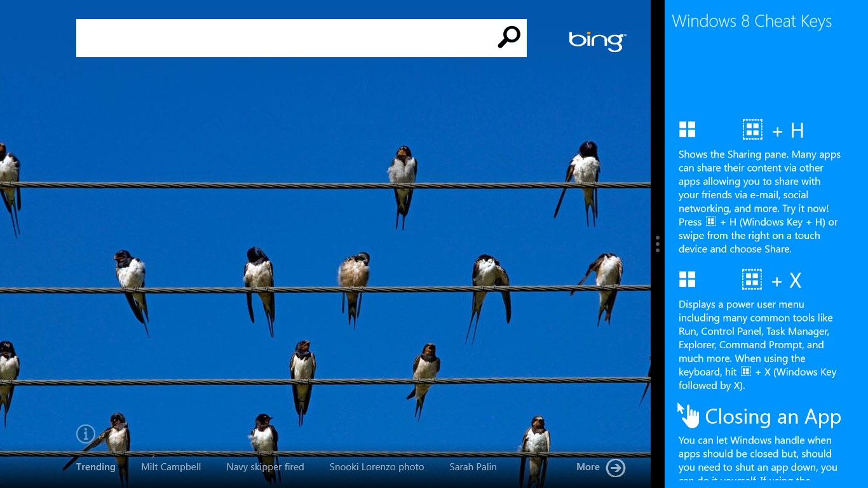Screen dimensions: 868x488
Task: Click the snap divider three-dot handle
Action: click(658, 244)
